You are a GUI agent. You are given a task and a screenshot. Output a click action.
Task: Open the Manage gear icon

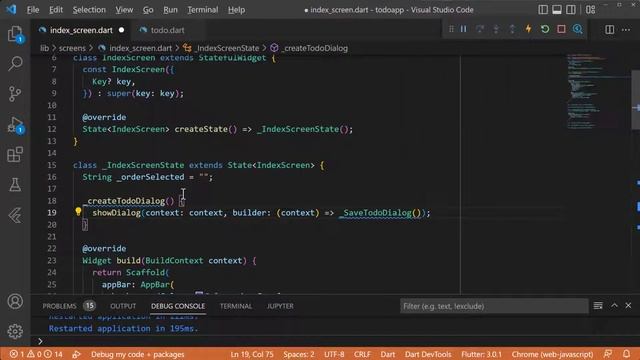(15, 331)
